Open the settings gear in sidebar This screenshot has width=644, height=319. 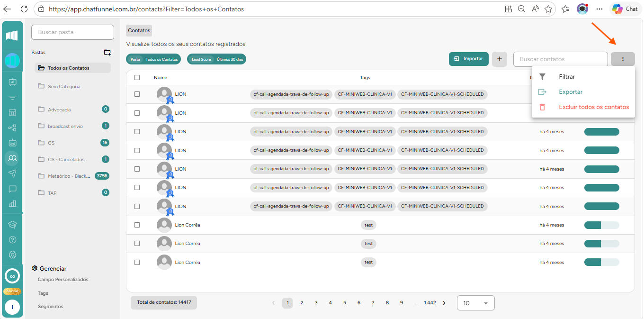pos(12,255)
